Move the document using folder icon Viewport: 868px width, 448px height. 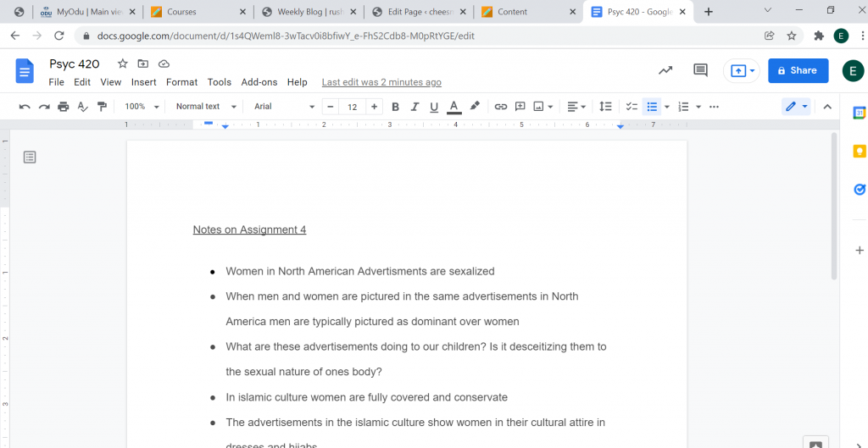click(143, 64)
